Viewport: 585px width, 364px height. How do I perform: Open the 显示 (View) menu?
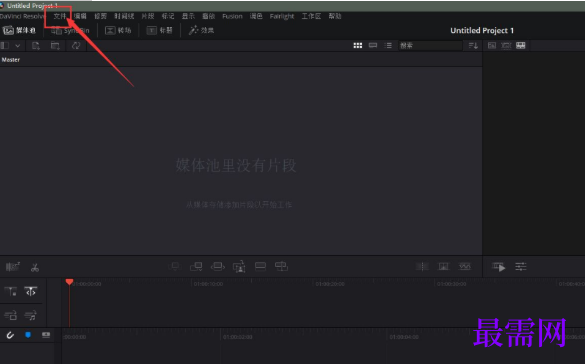pos(188,16)
